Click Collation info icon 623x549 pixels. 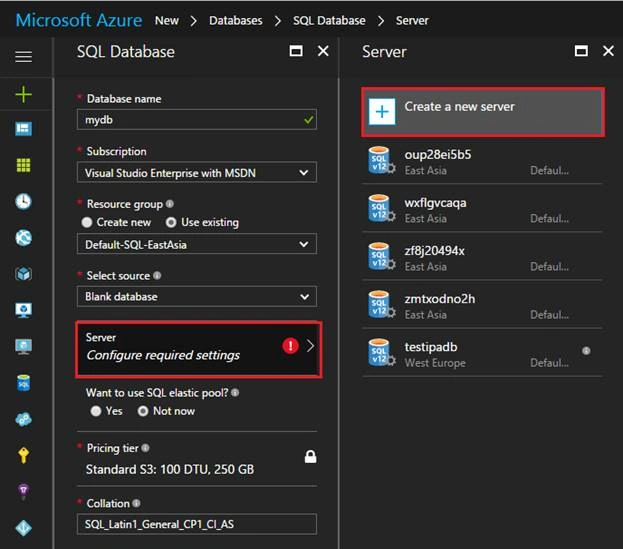click(x=136, y=503)
